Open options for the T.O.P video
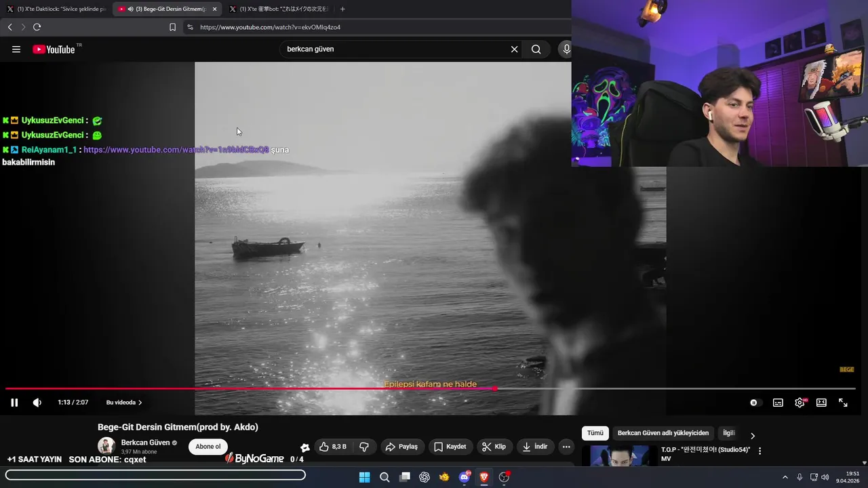This screenshot has width=868, height=488. 759,451
